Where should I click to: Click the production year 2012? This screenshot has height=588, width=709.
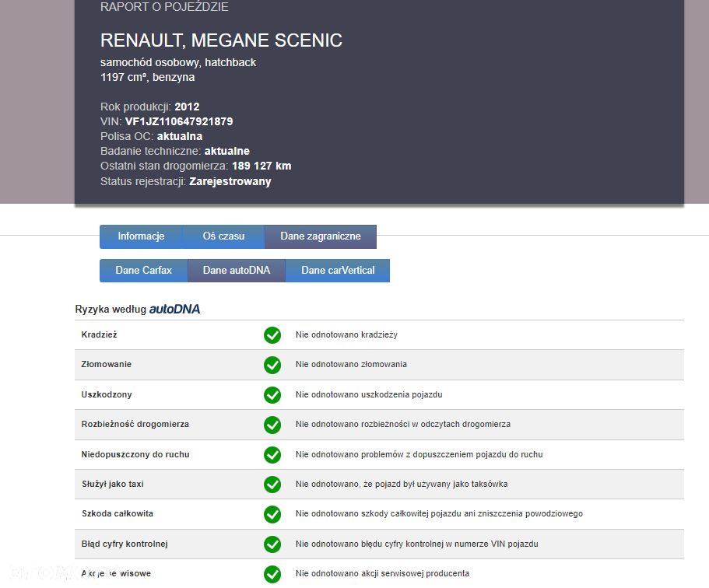pyautogui.click(x=187, y=107)
